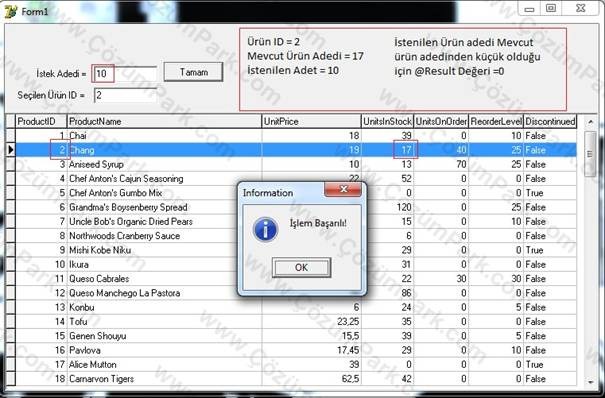Close the Form1 window
Viewport: 605px width, 398px height.
(581, 8)
